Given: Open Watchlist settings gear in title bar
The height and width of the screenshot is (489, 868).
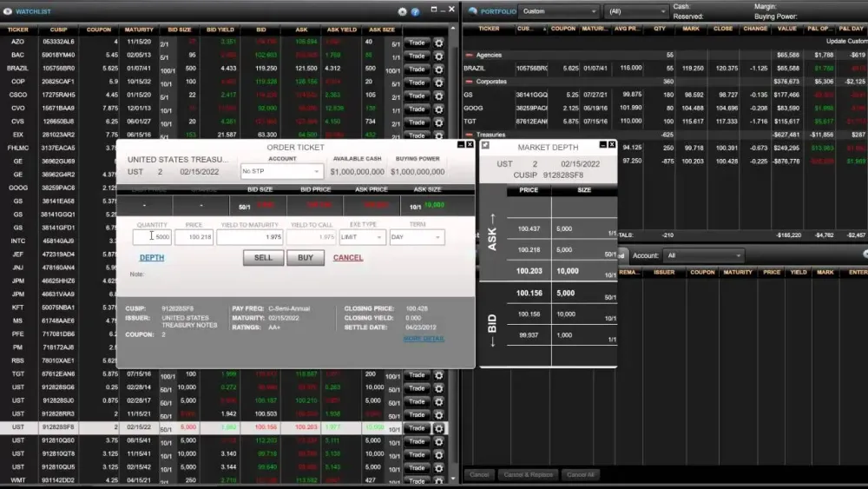Looking at the screenshot, I should (403, 11).
